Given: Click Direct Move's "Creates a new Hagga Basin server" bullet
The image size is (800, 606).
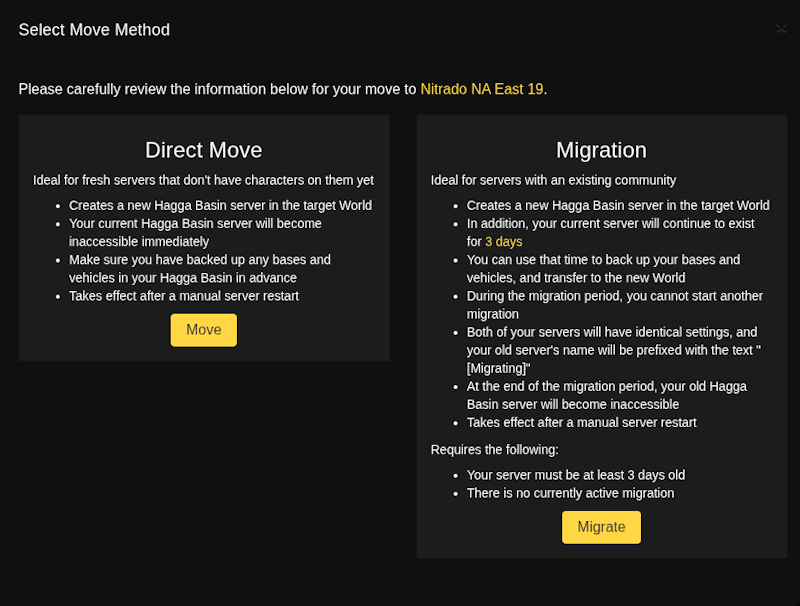Looking at the screenshot, I should [220, 205].
